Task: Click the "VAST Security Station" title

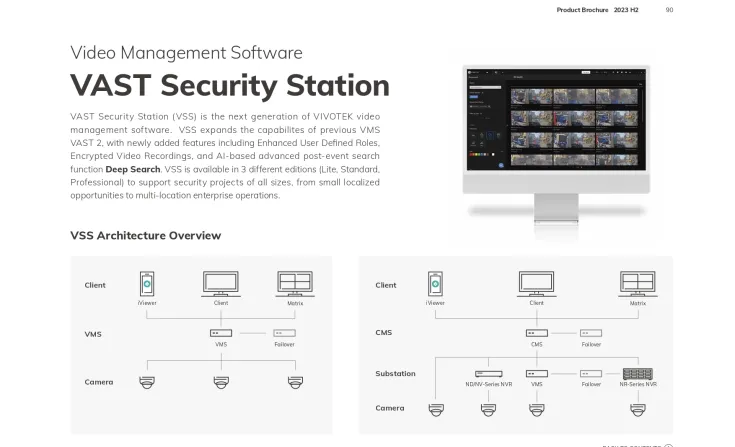Action: 230,85
